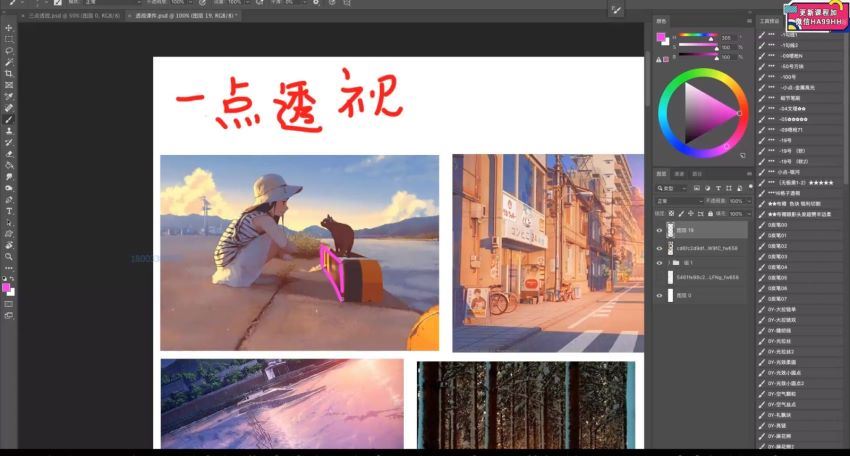850x456 pixels.
Task: Select the Path Selection tool
Action: pos(9,222)
